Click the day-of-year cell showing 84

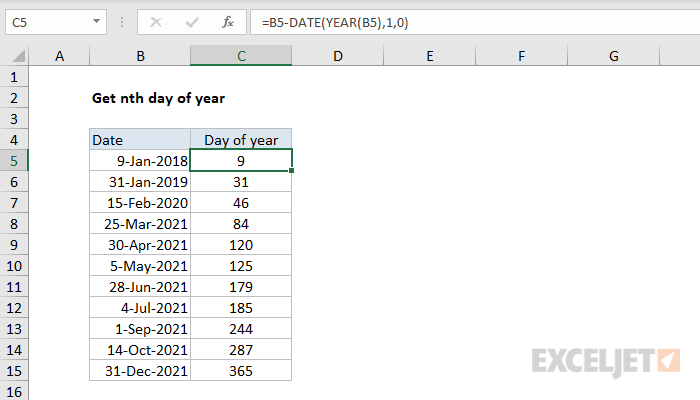point(241,224)
